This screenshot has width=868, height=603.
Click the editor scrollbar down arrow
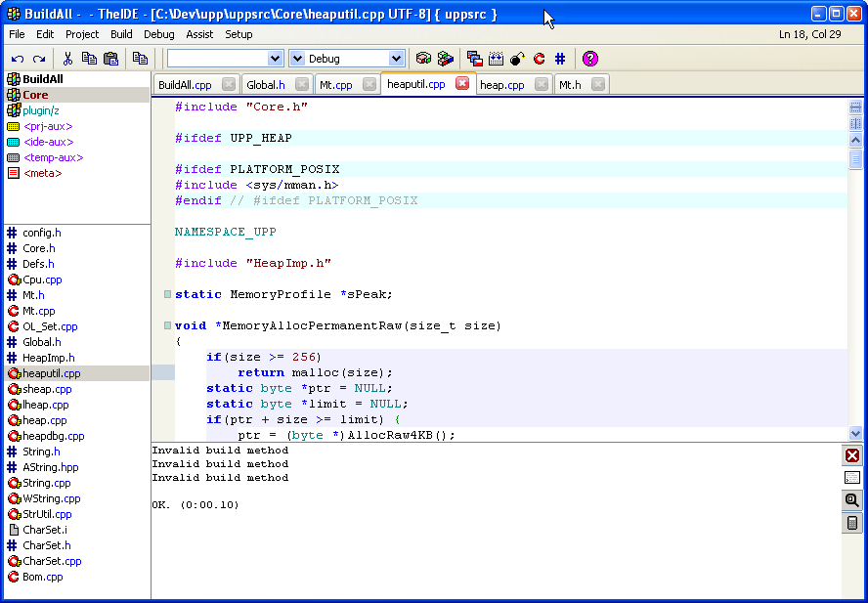coord(856,433)
